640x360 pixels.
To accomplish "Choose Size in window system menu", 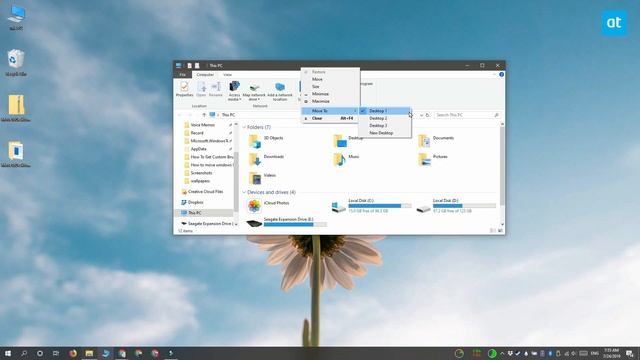I will point(330,87).
